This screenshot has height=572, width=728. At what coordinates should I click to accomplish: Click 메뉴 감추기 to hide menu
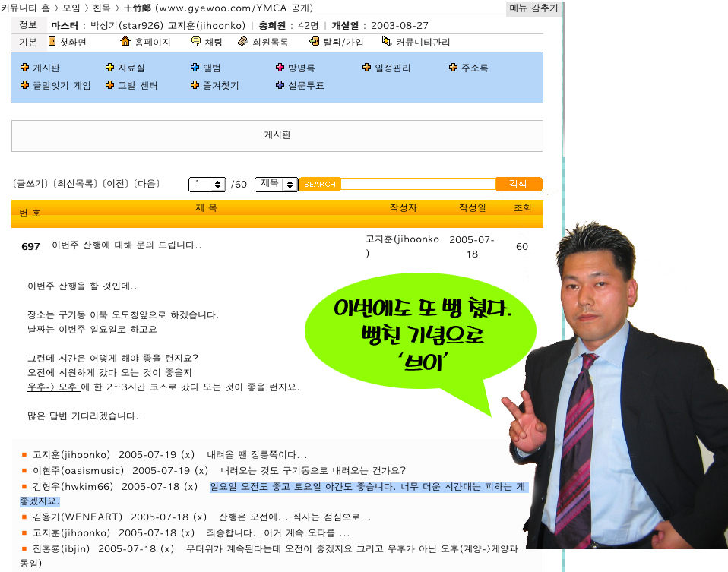(x=533, y=8)
